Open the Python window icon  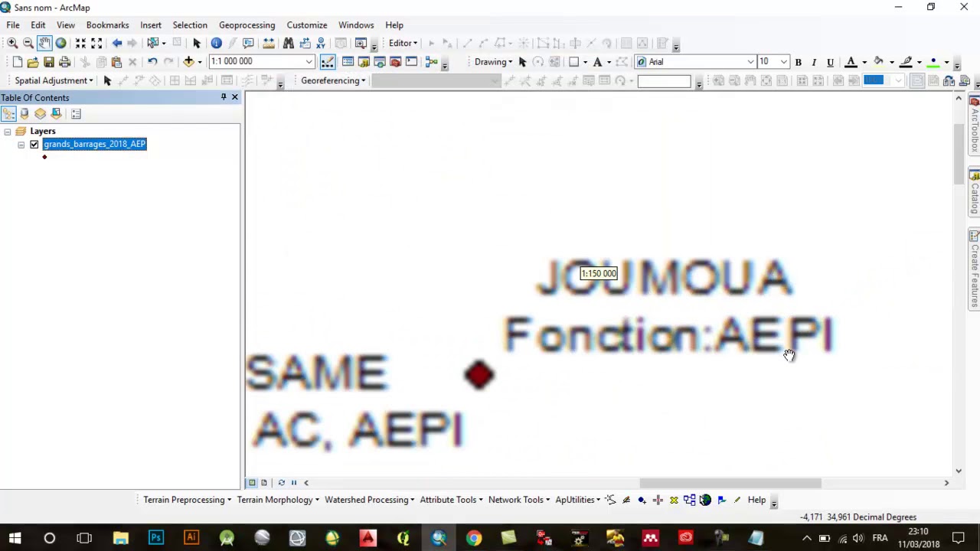[x=412, y=62]
